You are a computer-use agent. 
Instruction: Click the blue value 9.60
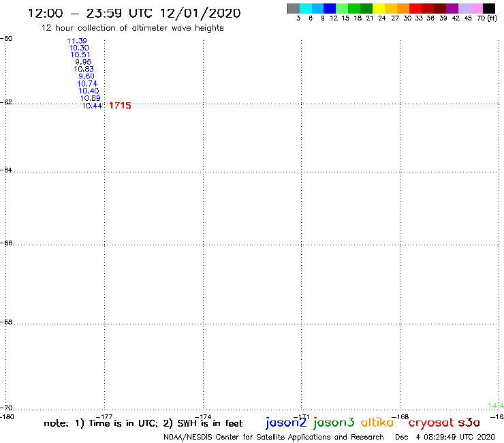(86, 76)
